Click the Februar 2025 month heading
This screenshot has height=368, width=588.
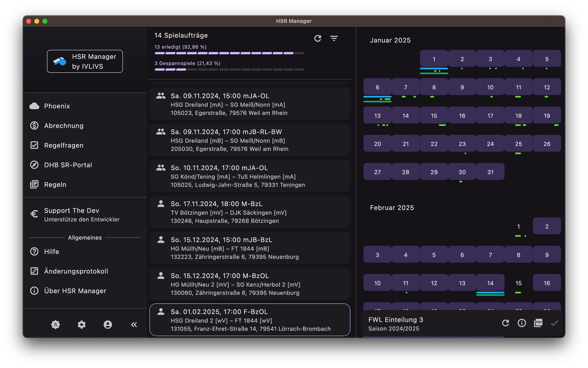[x=392, y=208]
